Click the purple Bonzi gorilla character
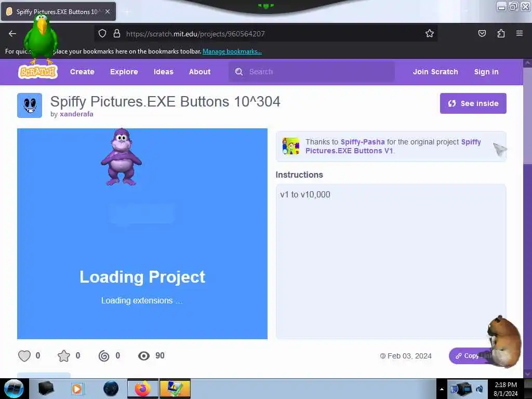The width and height of the screenshot is (532, 399). tap(122, 157)
